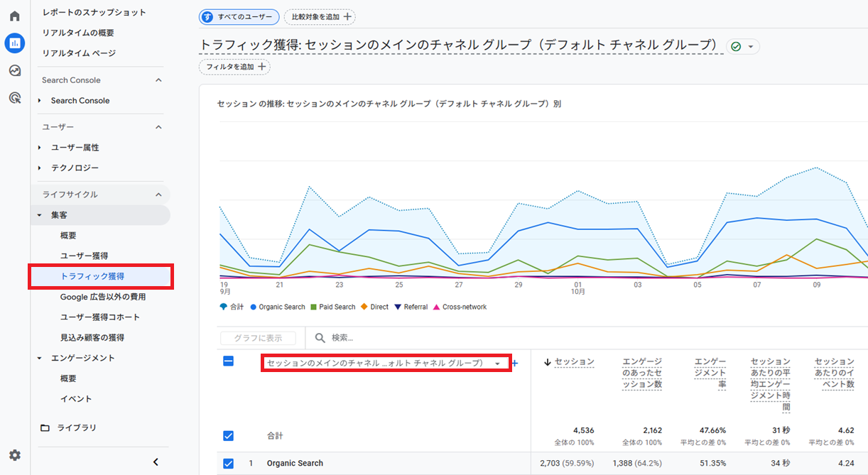Collapse the sidebar with the chevron arrow
Image resolution: width=868 pixels, height=475 pixels.
[156, 462]
